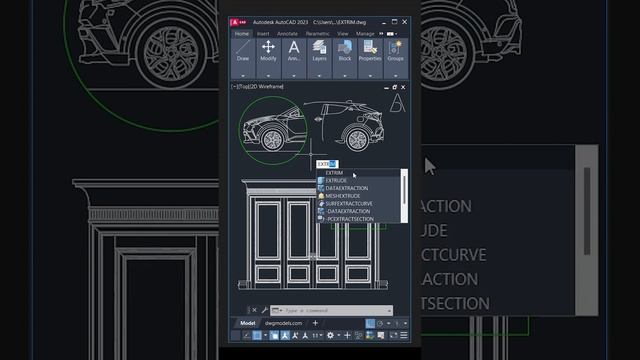Viewport: 640px width, 360px height.
Task: Click the annotation scale icon
Action: click(305, 336)
